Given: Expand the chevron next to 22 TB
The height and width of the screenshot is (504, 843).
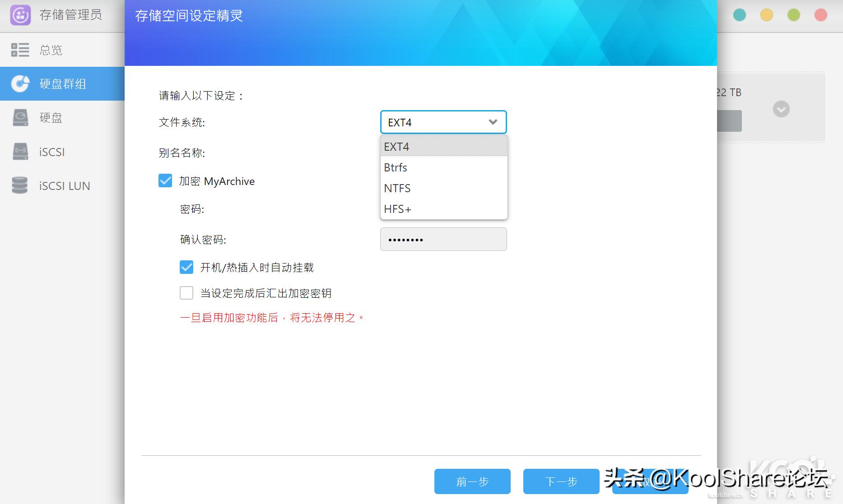Looking at the screenshot, I should [781, 108].
